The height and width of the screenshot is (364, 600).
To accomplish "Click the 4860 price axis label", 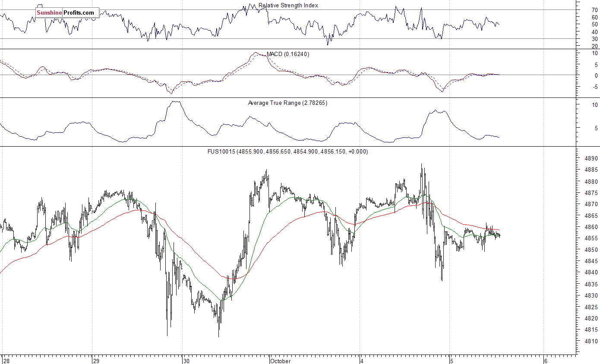I will pos(591,227).
